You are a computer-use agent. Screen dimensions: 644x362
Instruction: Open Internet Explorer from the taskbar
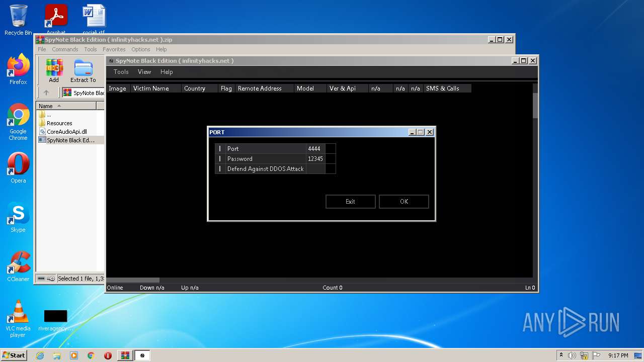(40, 355)
